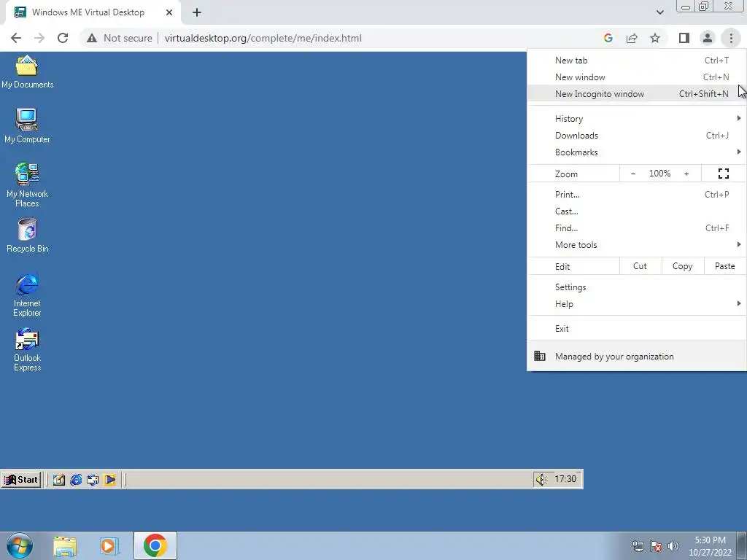Click the 17:30 tray clock
Image resolution: width=747 pixels, height=560 pixels.
pos(565,479)
